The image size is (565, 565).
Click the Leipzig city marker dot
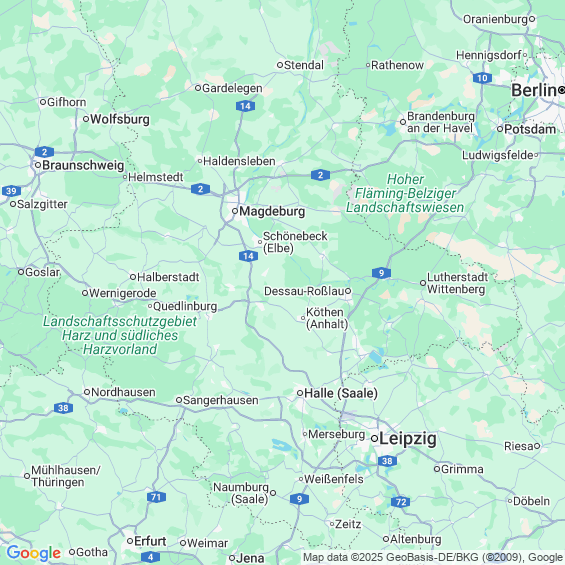374,439
